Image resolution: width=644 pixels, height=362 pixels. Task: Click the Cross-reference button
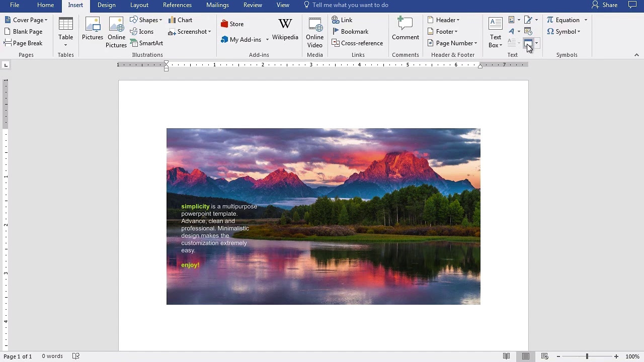pos(357,43)
